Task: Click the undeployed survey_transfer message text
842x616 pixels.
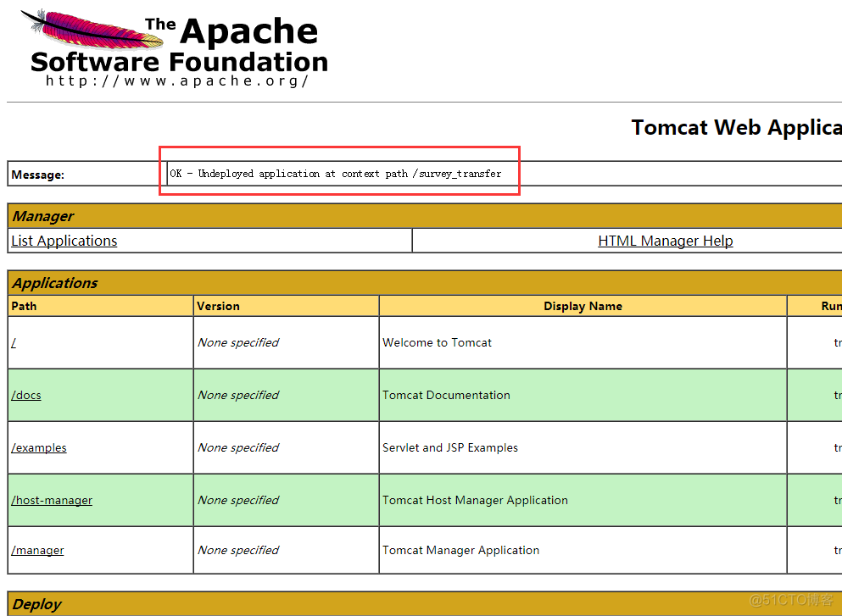Action: click(335, 174)
